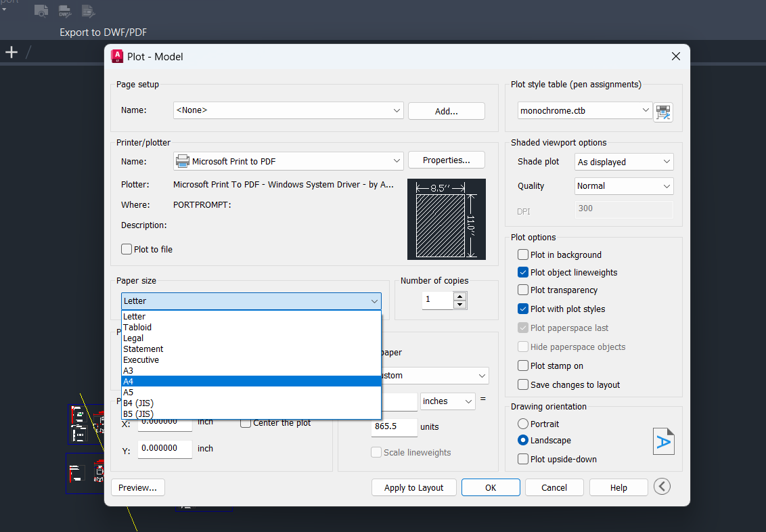Click the landscape orientation A icon
This screenshot has height=532, width=766.
(x=663, y=441)
